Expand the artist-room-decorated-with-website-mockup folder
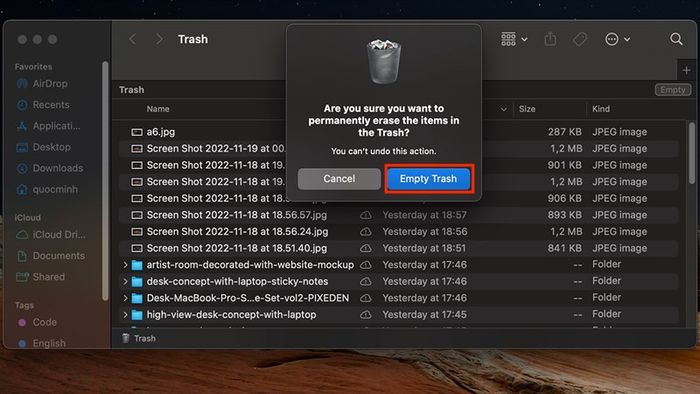Screen dimensions: 700x394 click(125, 265)
